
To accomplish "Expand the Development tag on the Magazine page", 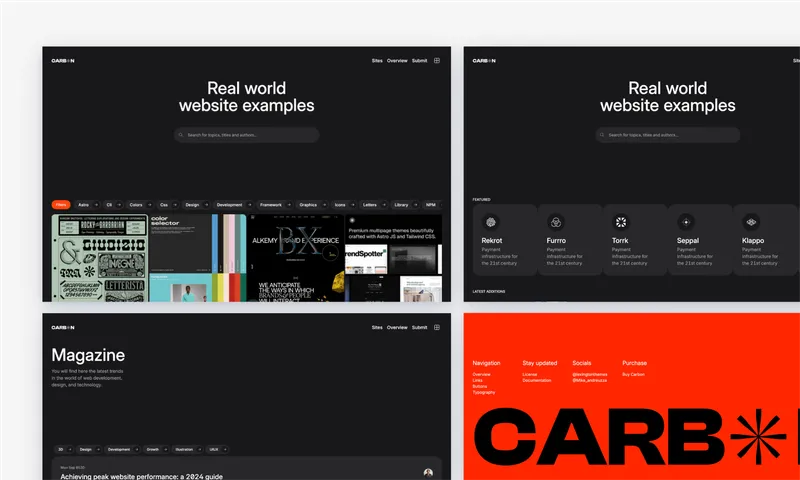I will [x=118, y=450].
